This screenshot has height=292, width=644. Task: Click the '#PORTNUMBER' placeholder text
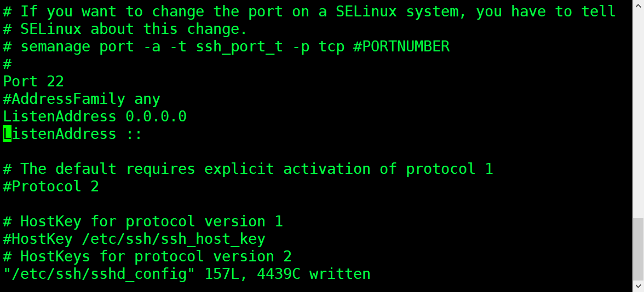(402, 46)
